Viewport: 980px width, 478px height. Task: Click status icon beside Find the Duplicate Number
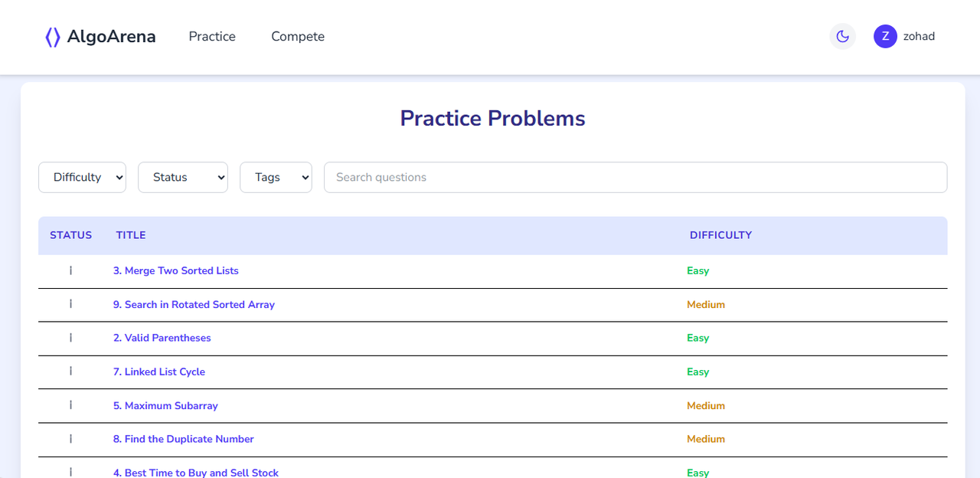pyautogui.click(x=70, y=439)
